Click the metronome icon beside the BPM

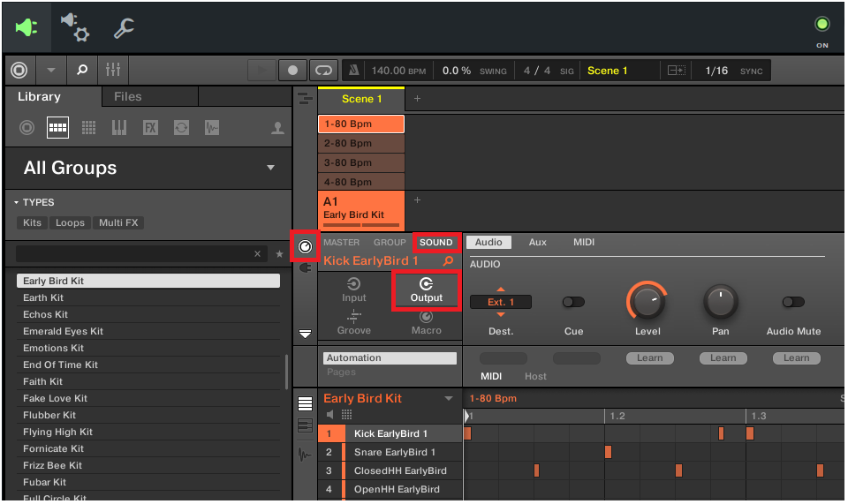pos(354,71)
